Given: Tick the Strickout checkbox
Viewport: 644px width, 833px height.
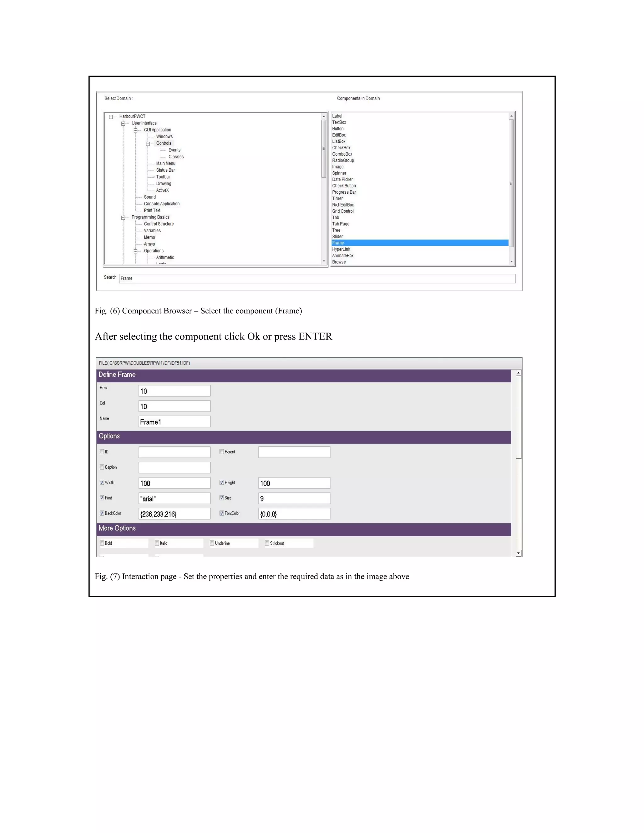Looking at the screenshot, I should pyautogui.click(x=267, y=543).
